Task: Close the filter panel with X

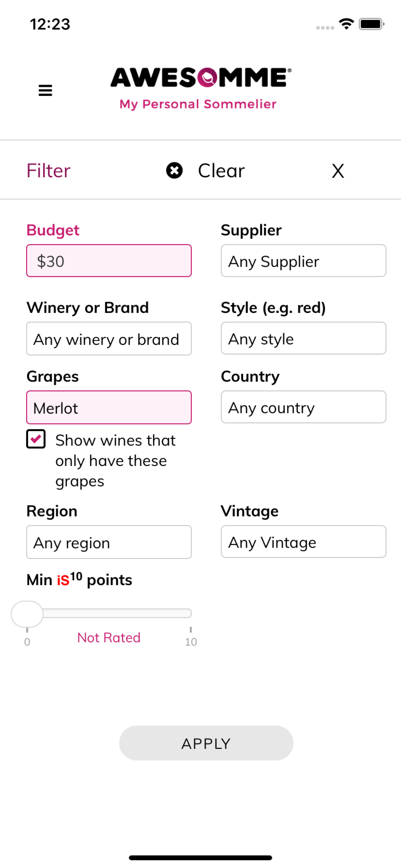Action: [x=338, y=171]
